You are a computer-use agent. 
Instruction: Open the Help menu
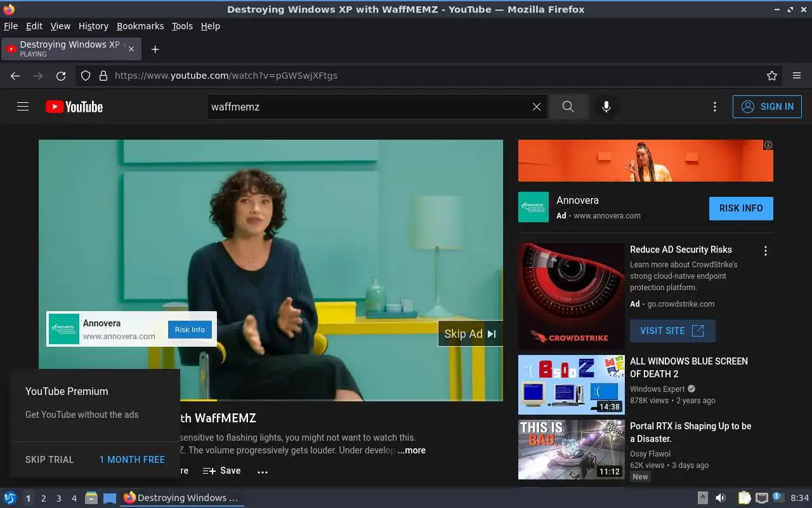pos(211,26)
